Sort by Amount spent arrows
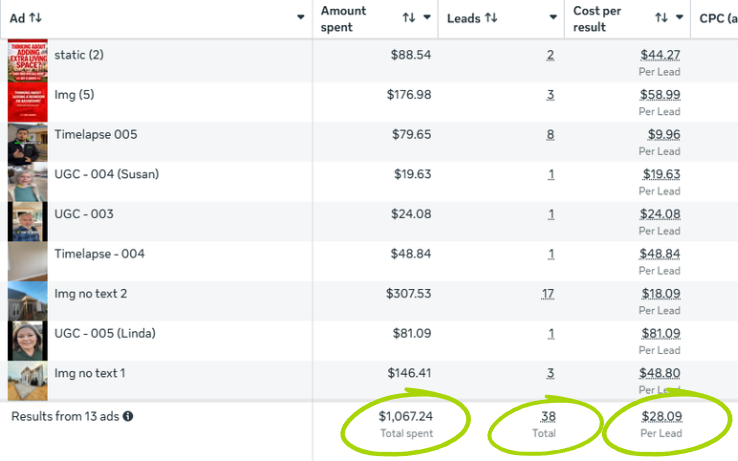Screen dimensions: 738x461 409,18
